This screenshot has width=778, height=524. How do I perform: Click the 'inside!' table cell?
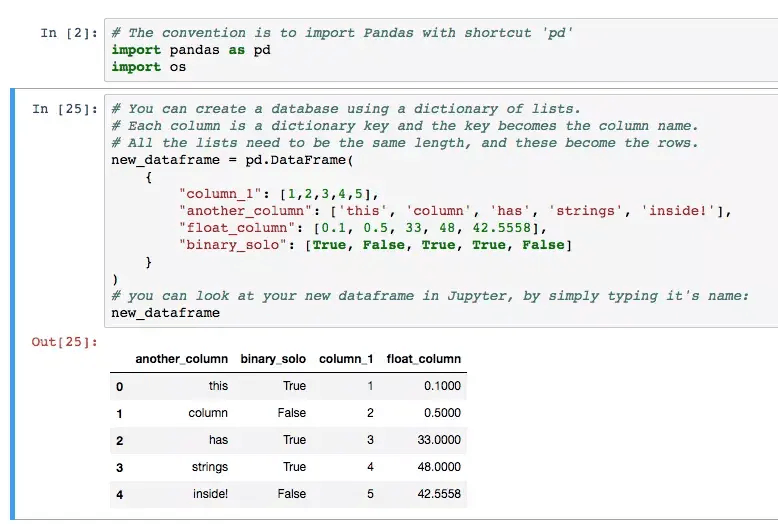(x=210, y=494)
